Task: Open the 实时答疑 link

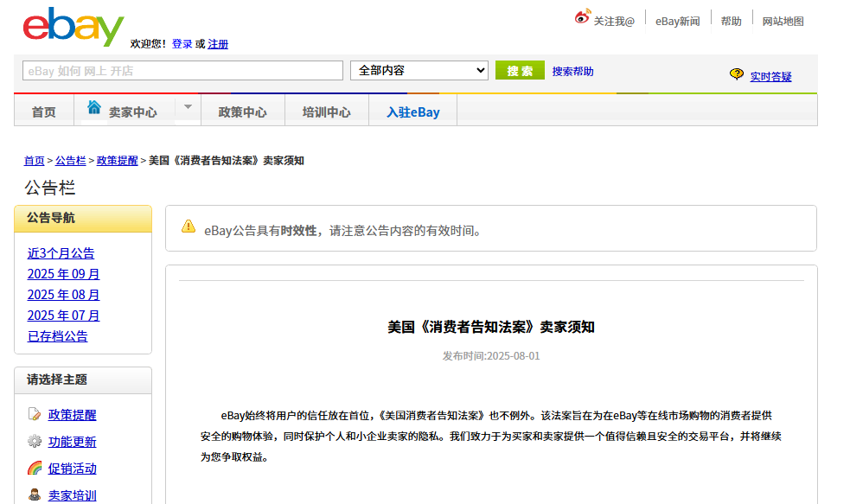Action: [770, 76]
